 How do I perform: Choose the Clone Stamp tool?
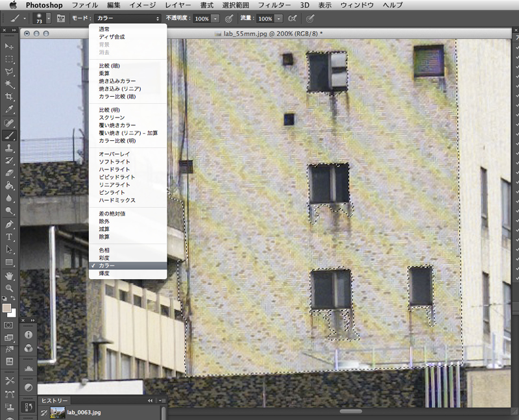coord(10,148)
